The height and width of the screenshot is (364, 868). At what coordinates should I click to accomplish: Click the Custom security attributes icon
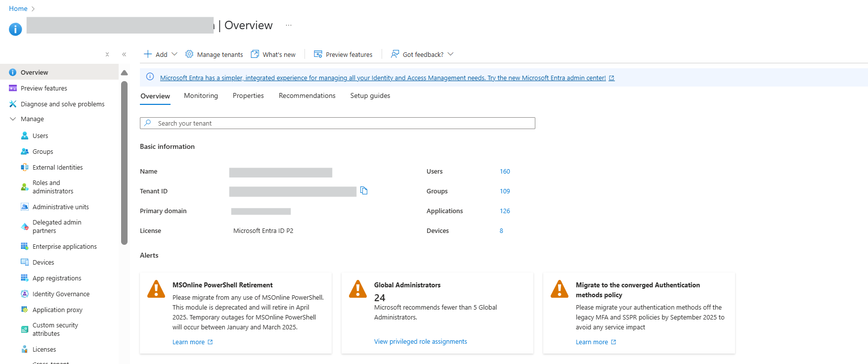click(25, 329)
